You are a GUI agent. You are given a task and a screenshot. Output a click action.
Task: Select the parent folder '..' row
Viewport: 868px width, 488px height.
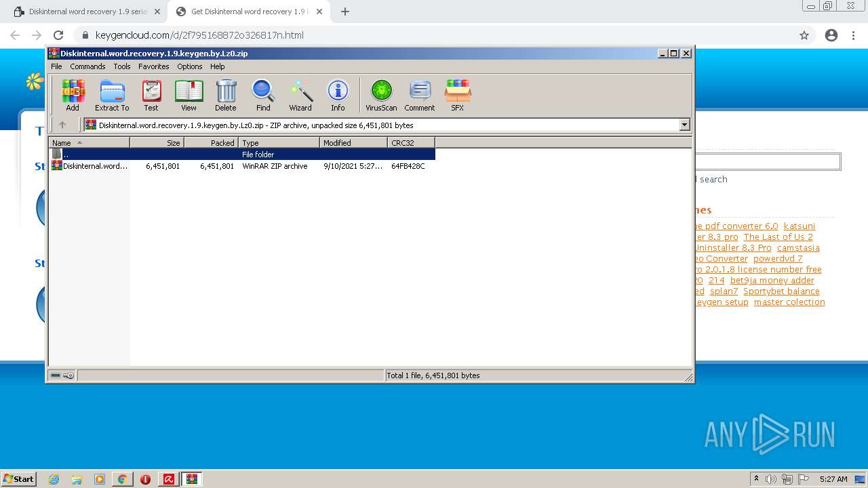click(x=242, y=155)
